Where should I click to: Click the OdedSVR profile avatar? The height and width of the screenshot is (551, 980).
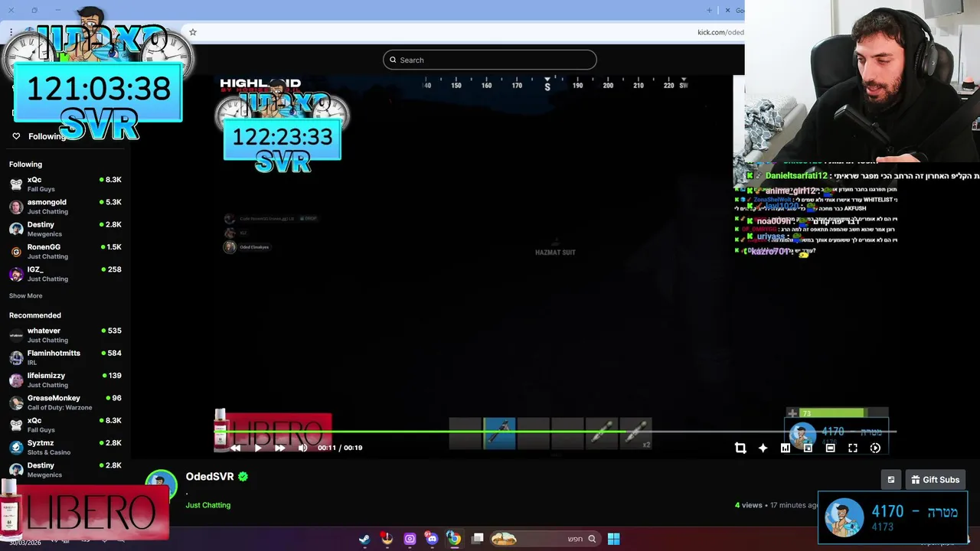(161, 484)
